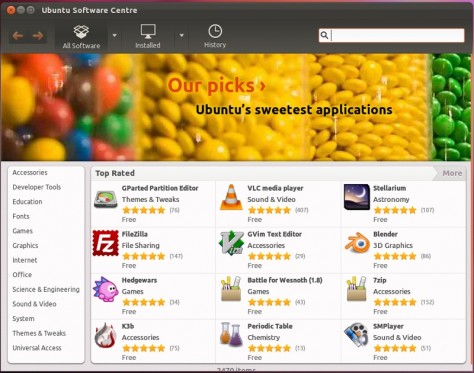Click the magnifier icon in the search box
Screen dimensions: 474x373
click(324, 35)
